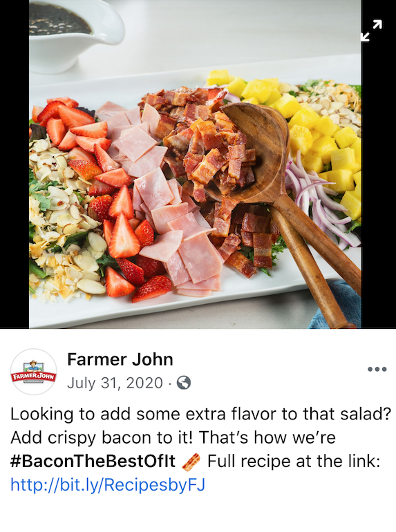
Task: Open the bit.ly/RecipesbyFJ recipe link
Action: click(x=108, y=485)
